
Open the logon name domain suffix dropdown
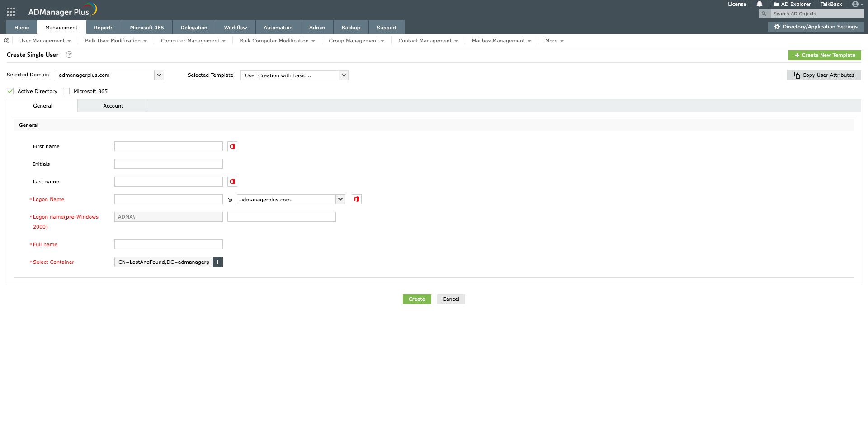tap(291, 199)
